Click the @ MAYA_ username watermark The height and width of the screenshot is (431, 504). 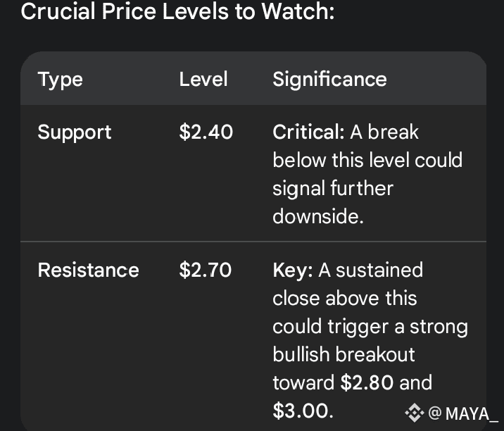[462, 413]
